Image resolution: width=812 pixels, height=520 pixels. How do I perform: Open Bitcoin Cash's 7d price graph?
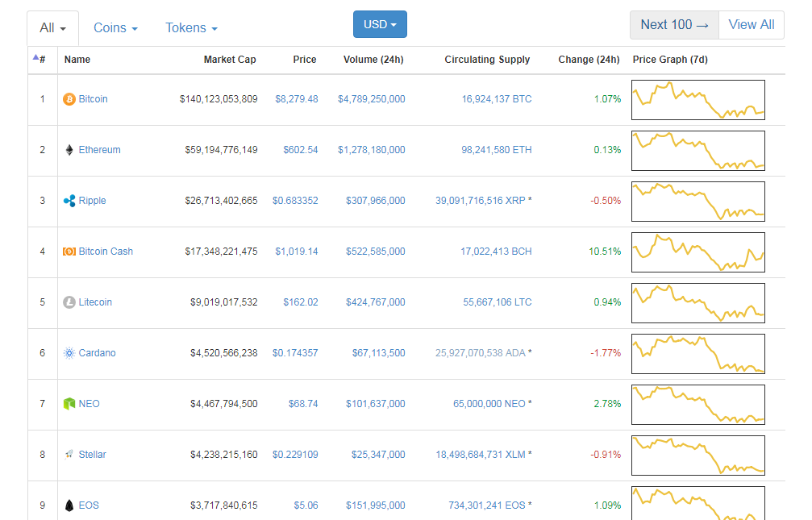pos(698,252)
